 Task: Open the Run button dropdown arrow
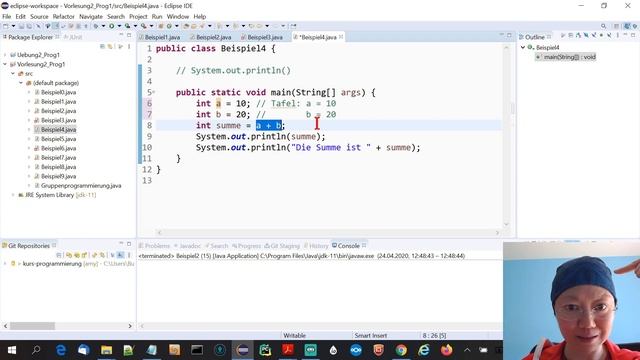119,26
